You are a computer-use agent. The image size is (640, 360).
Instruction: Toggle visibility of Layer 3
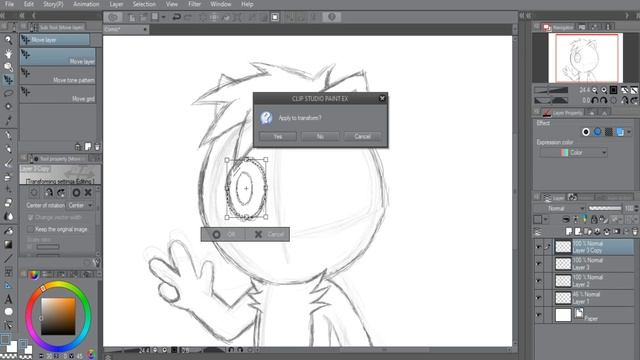pos(539,264)
